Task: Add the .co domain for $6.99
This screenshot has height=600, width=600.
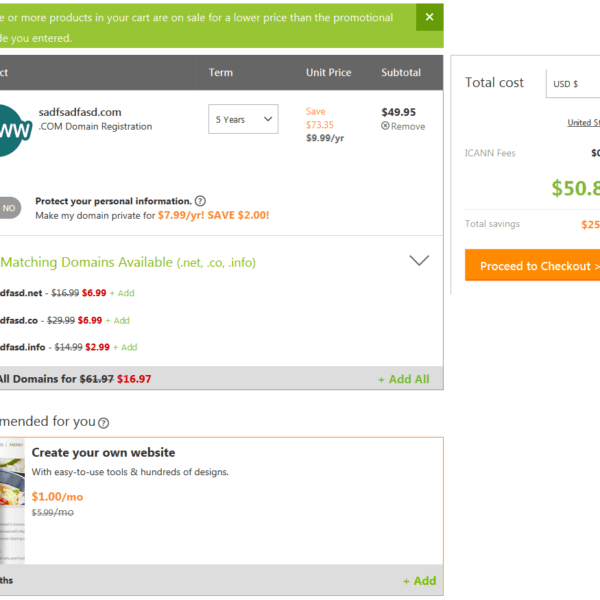Action: coord(119,321)
